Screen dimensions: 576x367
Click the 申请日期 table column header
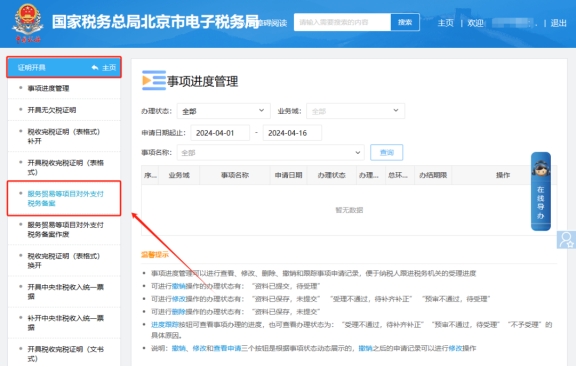[x=288, y=175]
